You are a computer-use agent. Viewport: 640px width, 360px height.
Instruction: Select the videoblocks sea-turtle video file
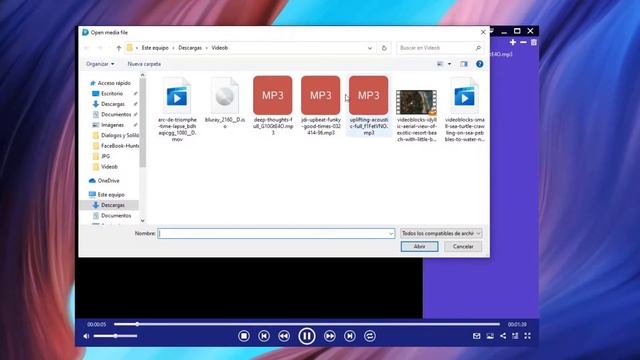(x=464, y=109)
